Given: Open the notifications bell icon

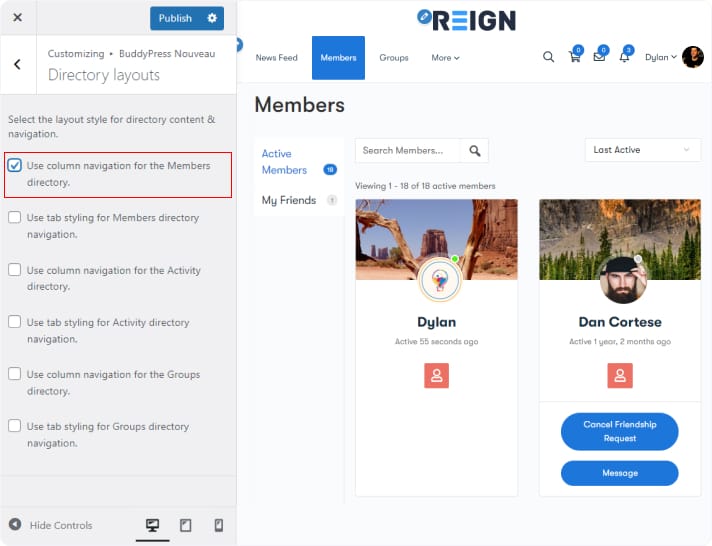Looking at the screenshot, I should (x=625, y=57).
